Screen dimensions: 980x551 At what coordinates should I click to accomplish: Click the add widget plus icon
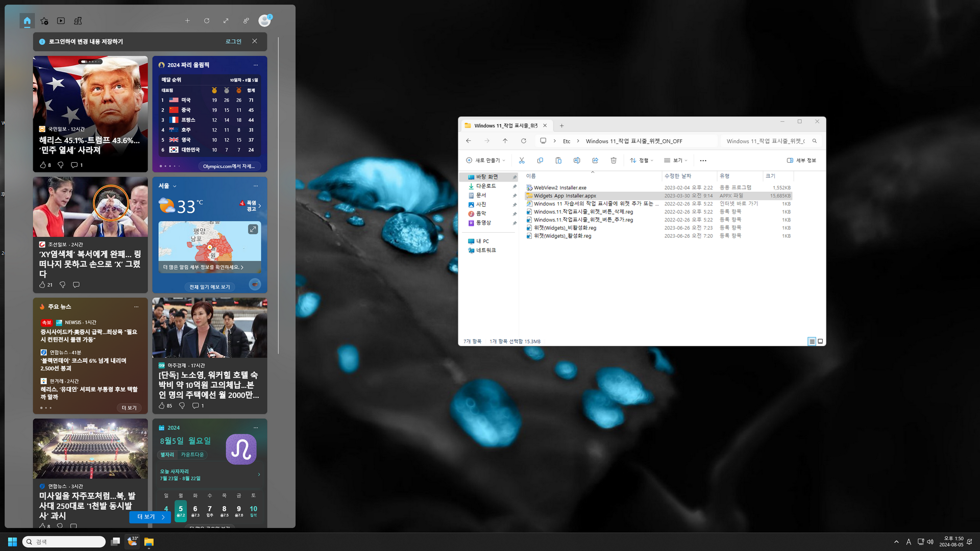(187, 21)
